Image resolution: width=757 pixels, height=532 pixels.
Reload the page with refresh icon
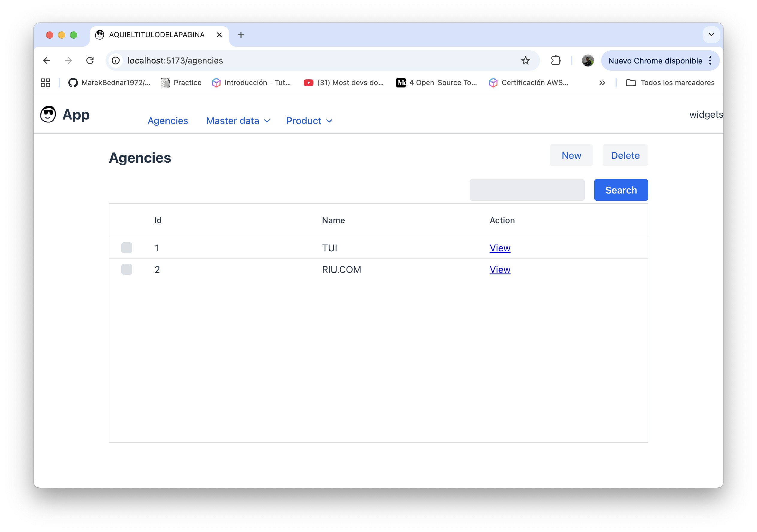[90, 61]
